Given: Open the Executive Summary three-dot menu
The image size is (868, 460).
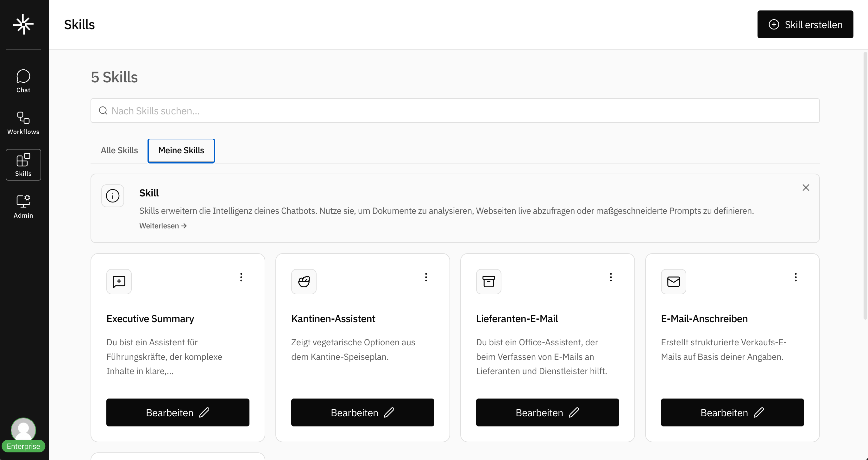Looking at the screenshot, I should pyautogui.click(x=241, y=277).
